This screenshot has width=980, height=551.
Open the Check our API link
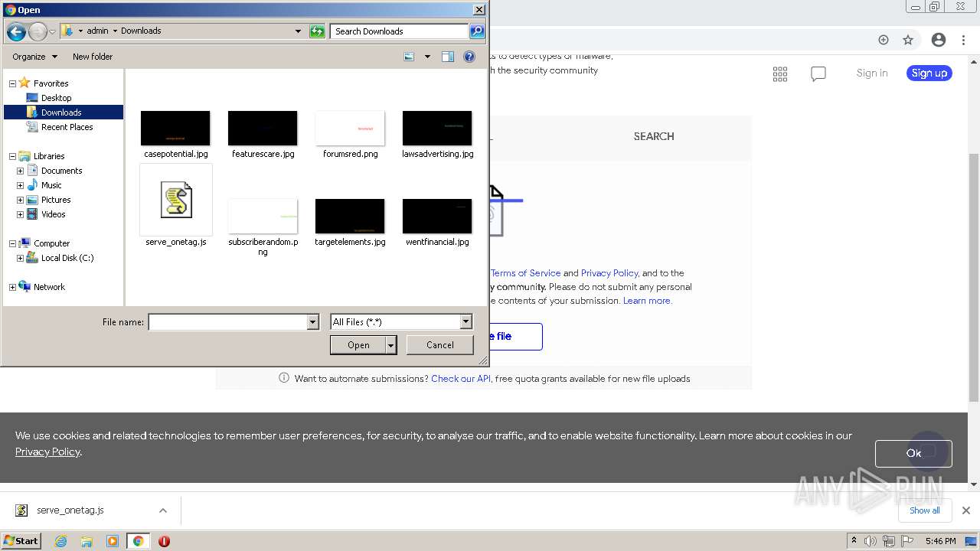coord(461,379)
